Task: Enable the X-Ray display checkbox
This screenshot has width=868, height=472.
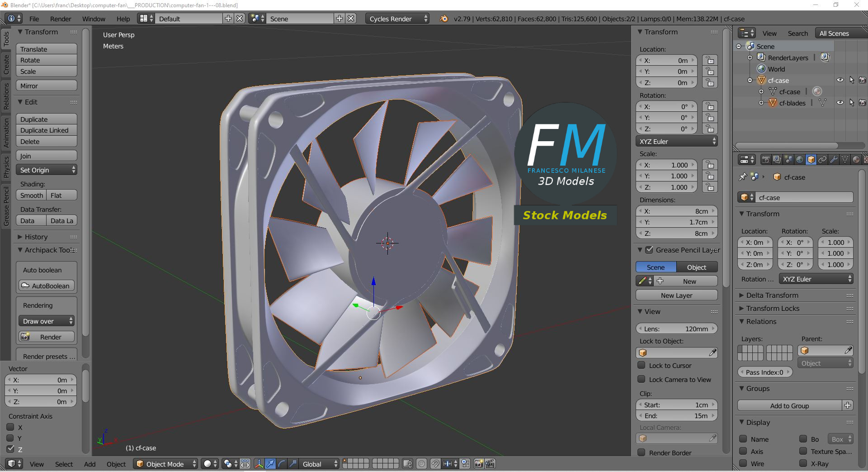Action: 803,463
